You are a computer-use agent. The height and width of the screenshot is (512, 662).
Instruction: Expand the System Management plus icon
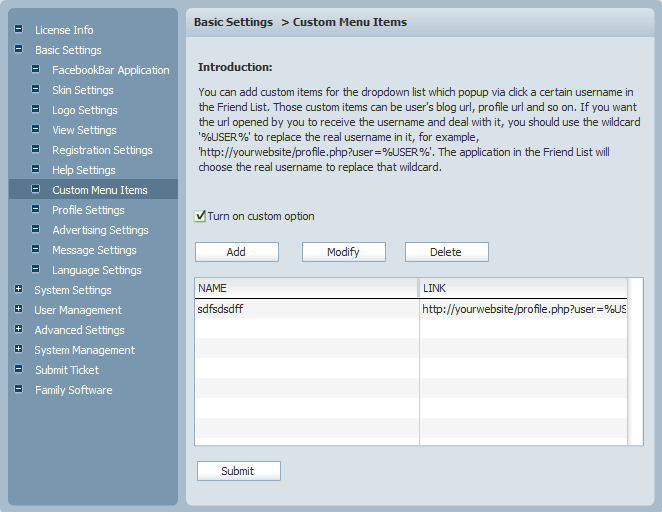click(x=18, y=349)
